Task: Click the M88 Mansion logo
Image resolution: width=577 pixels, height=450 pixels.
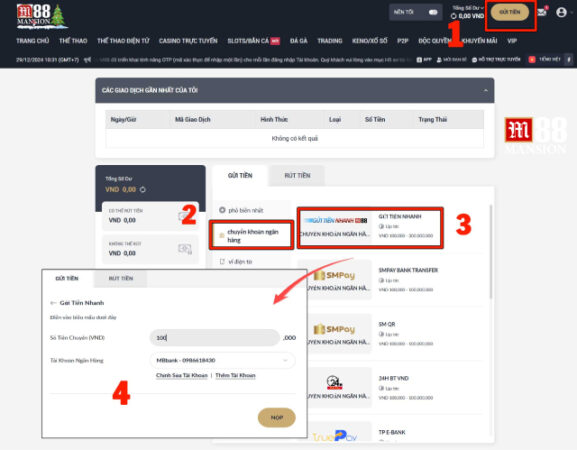Action: point(41,16)
